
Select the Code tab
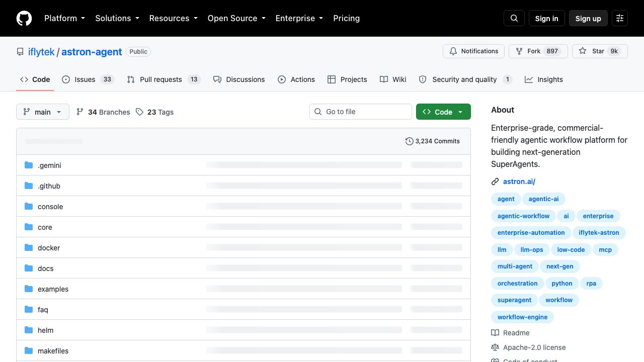[35, 79]
